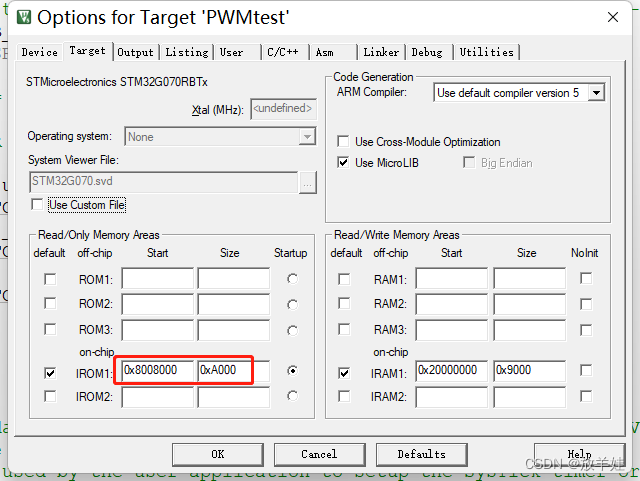Viewport: 640px width, 481px height.
Task: Select ROM3 as Startup region
Action: click(x=292, y=330)
